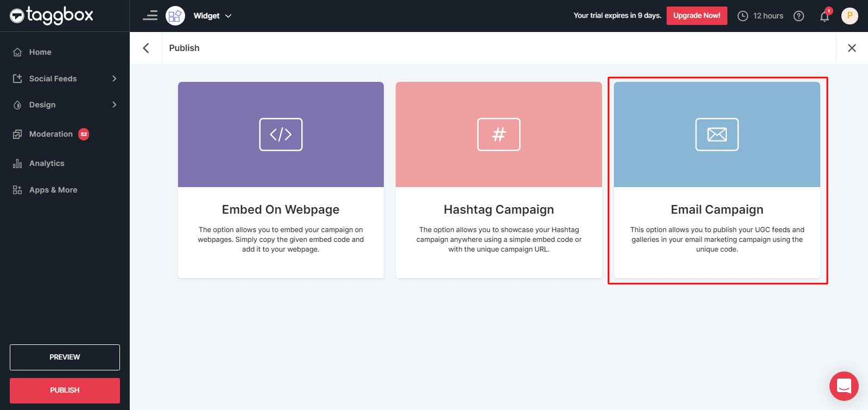Open the live chat bubble
This screenshot has height=410, width=868.
[844, 386]
